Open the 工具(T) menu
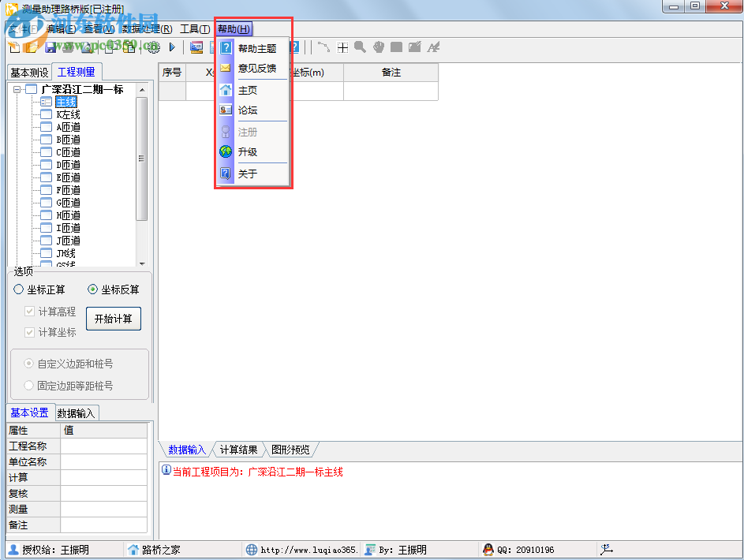 pos(195,29)
